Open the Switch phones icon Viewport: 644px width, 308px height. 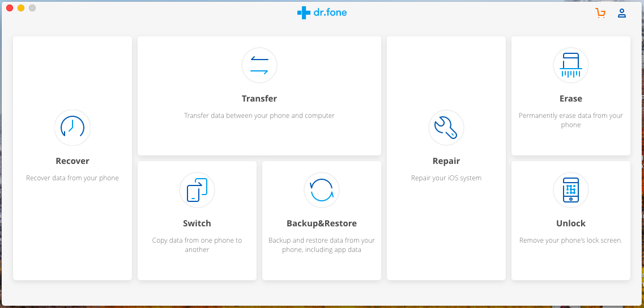197,190
